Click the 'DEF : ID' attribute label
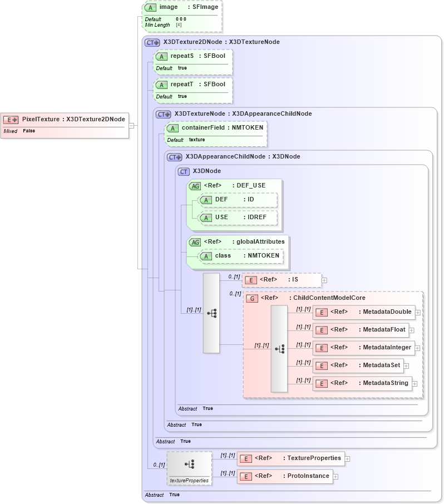Screen dimensions: 444x504 tap(235, 199)
